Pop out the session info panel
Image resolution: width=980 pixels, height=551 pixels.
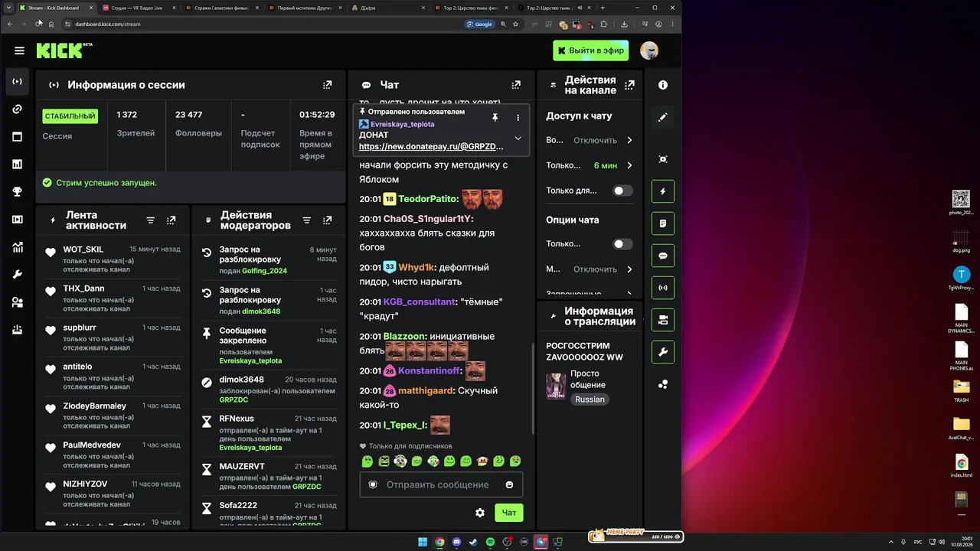click(x=328, y=85)
